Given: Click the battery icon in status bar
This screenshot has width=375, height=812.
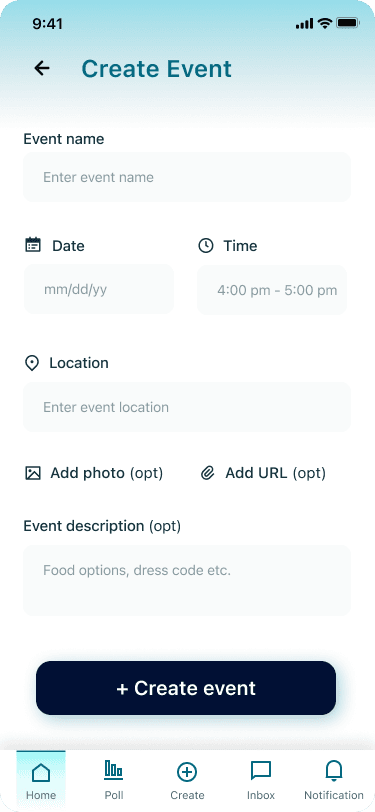Looking at the screenshot, I should [x=348, y=23].
